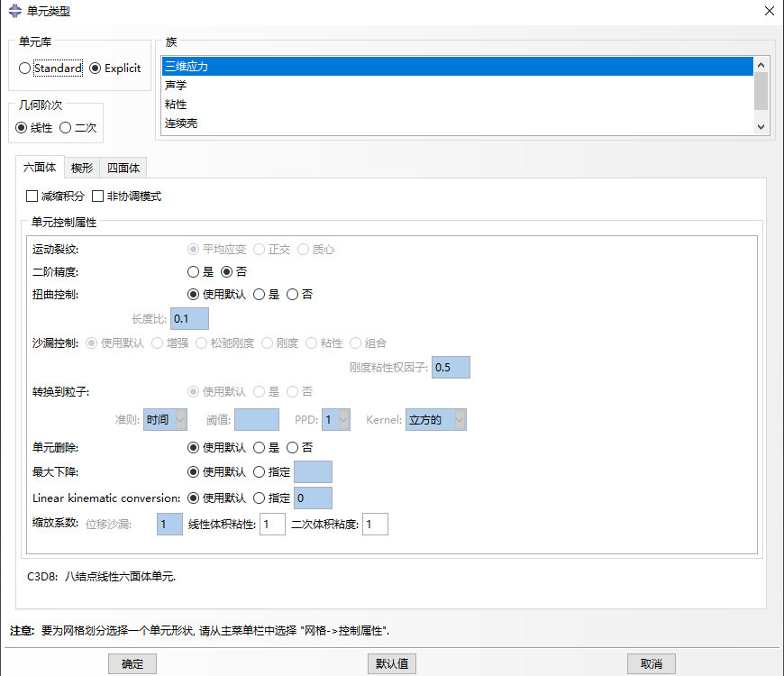The width and height of the screenshot is (784, 676).
Task: Close the 单元类型 dialog window
Action: [770, 11]
